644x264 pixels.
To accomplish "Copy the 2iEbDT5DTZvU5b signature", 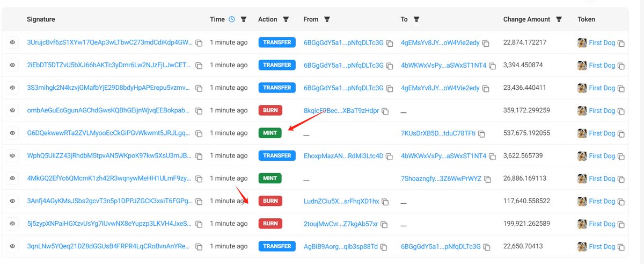I will pyautogui.click(x=199, y=66).
